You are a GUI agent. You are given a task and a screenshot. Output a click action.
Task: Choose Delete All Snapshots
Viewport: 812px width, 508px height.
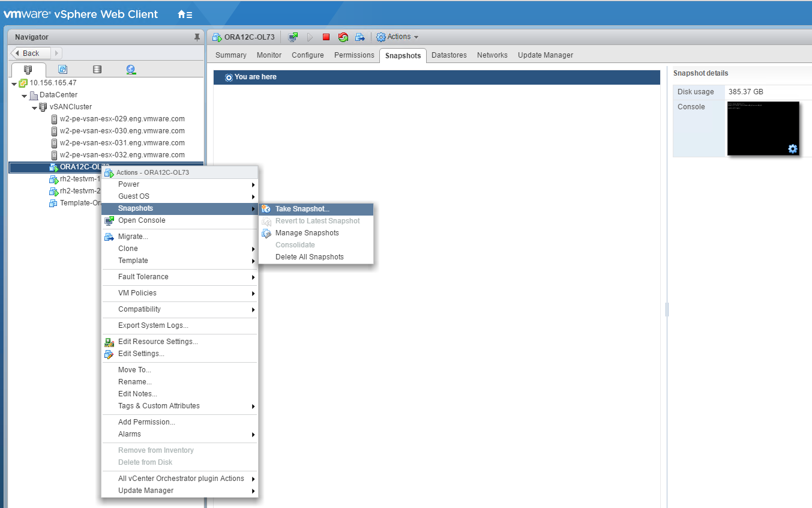pos(316,257)
